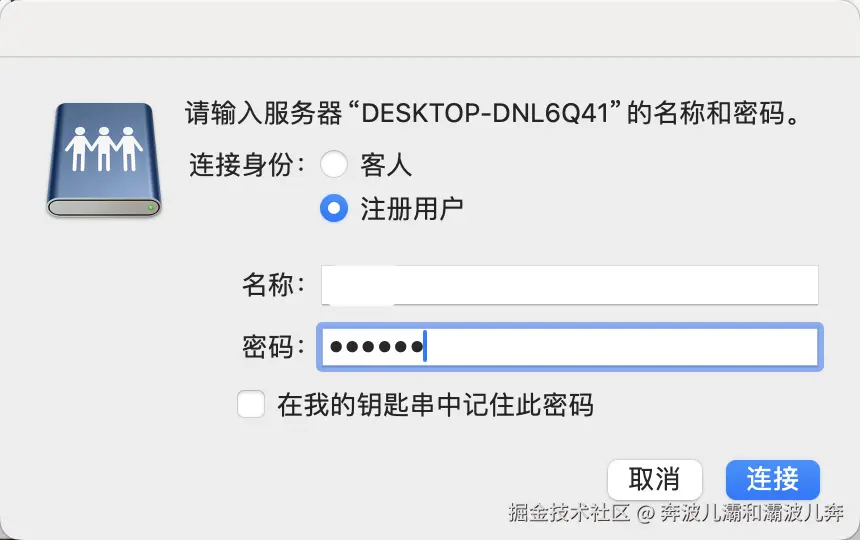Screen dimensions: 860x540
Task: Click the shared server drive icon
Action: point(104,160)
